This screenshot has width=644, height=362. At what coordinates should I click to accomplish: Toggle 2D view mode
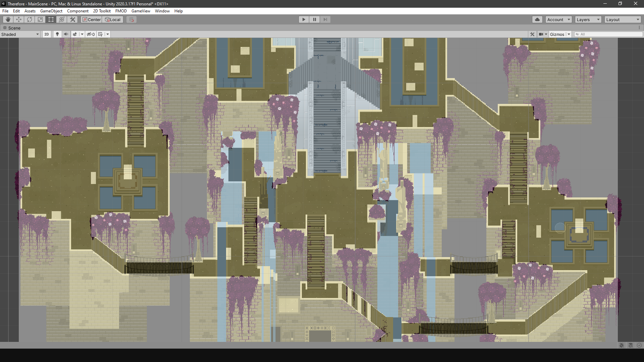point(47,34)
